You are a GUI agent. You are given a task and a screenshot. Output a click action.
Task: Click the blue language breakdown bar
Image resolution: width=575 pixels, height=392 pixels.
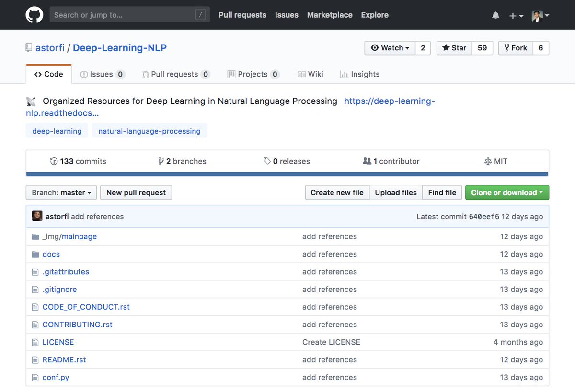point(287,174)
